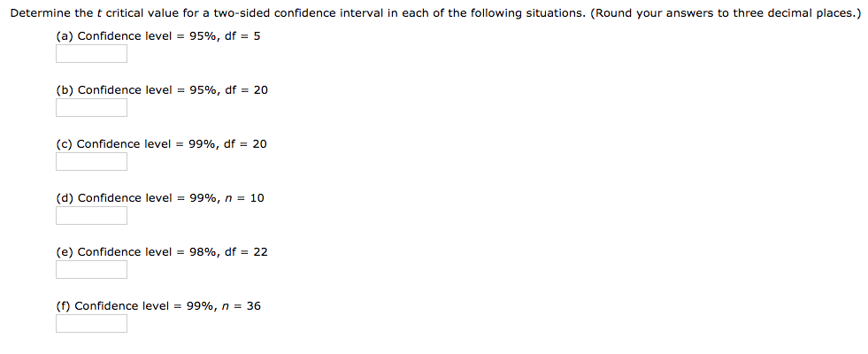Click the "n = 36" text

[241, 306]
